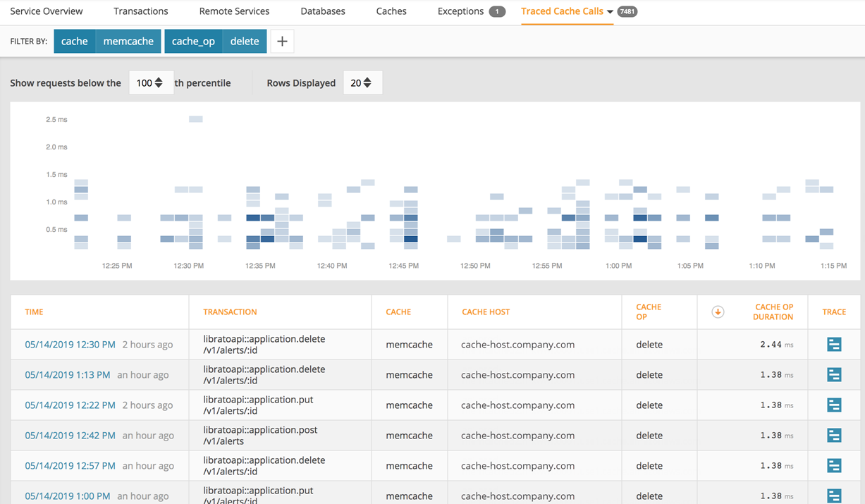The width and height of the screenshot is (865, 504).
Task: Open trace for the 12:57 PM delete transaction
Action: pyautogui.click(x=834, y=465)
